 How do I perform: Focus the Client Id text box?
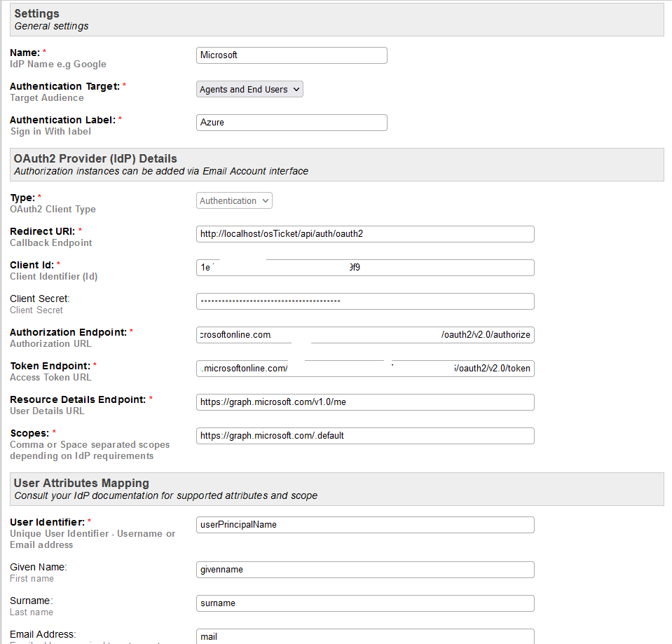[x=365, y=268]
